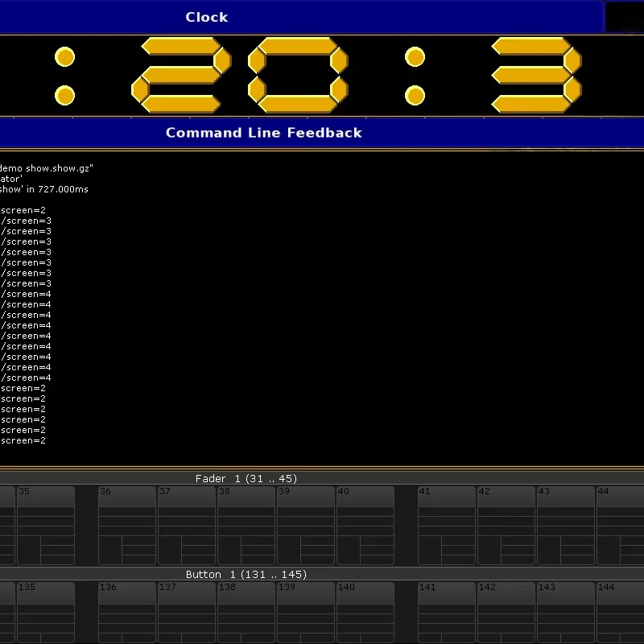
Task: Choose button executor 144
Action: coord(620,613)
